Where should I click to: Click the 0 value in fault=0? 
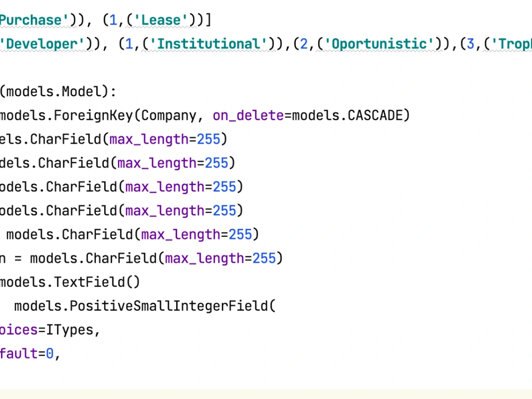(x=50, y=354)
